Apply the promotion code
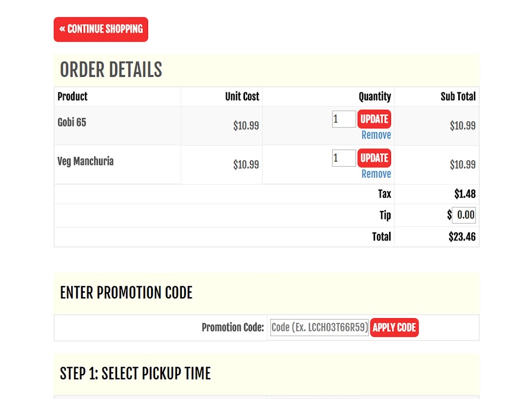Image resolution: width=532 pixels, height=399 pixels. 394,328
